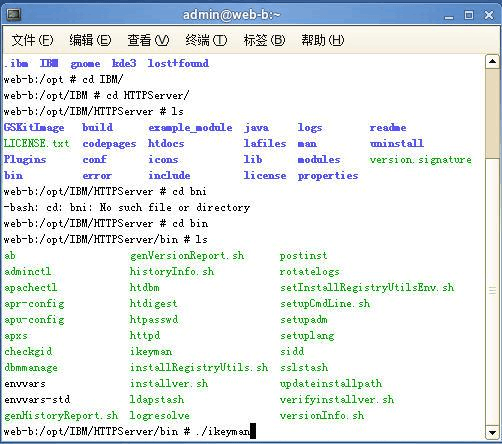Click the checkgid file name
This screenshot has width=502, height=444.
point(28,352)
